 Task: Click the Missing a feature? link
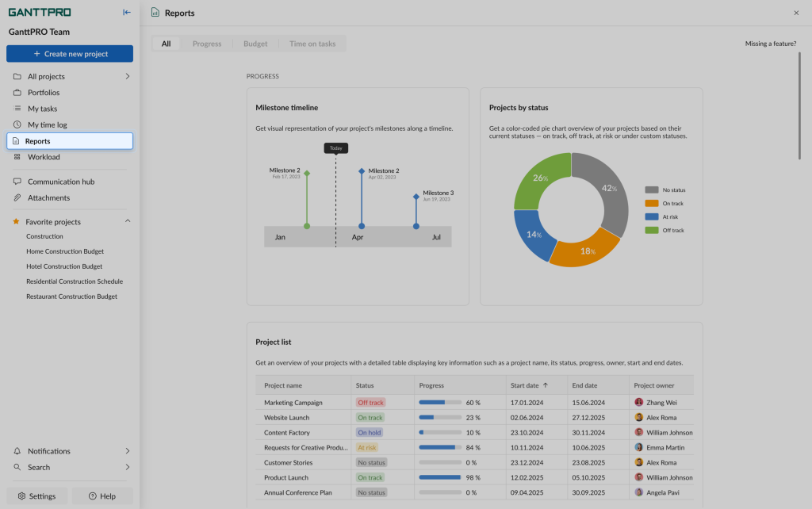(x=771, y=44)
